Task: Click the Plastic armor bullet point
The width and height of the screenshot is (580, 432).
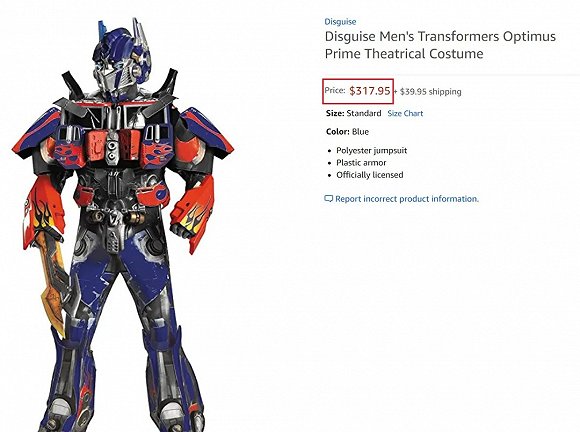Action: click(x=361, y=163)
